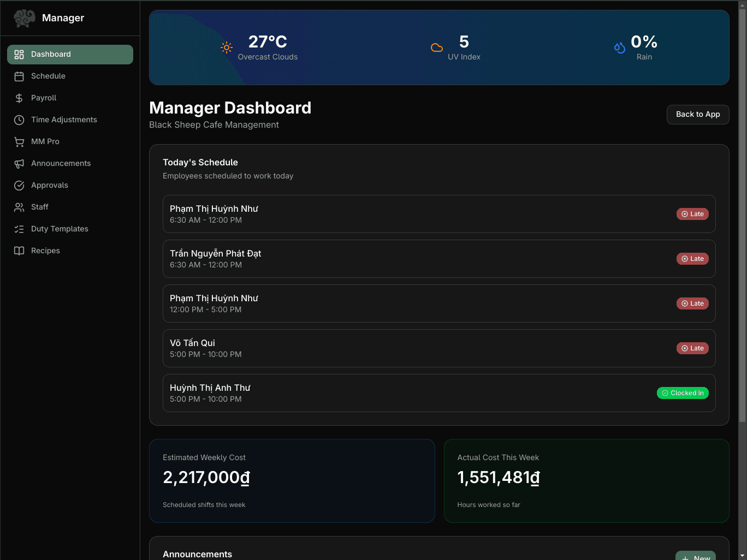Click the Back to App button
This screenshot has height=560, width=747.
(x=697, y=115)
